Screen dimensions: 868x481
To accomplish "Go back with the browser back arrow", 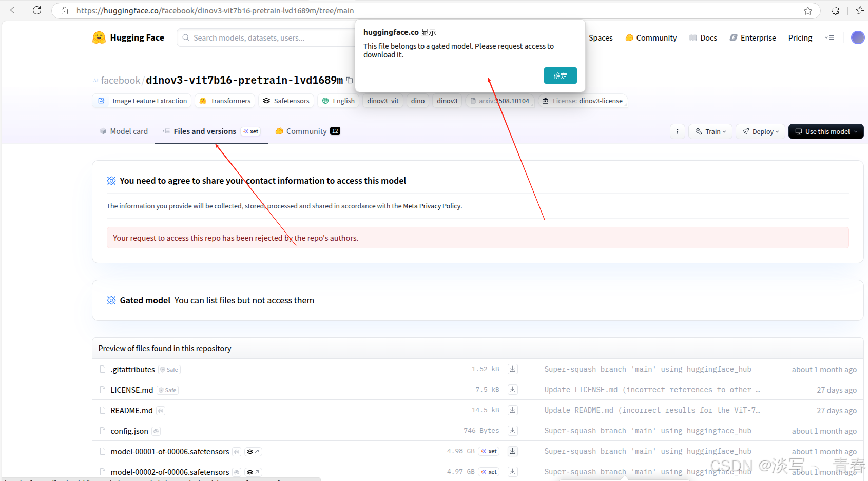I will [x=14, y=10].
